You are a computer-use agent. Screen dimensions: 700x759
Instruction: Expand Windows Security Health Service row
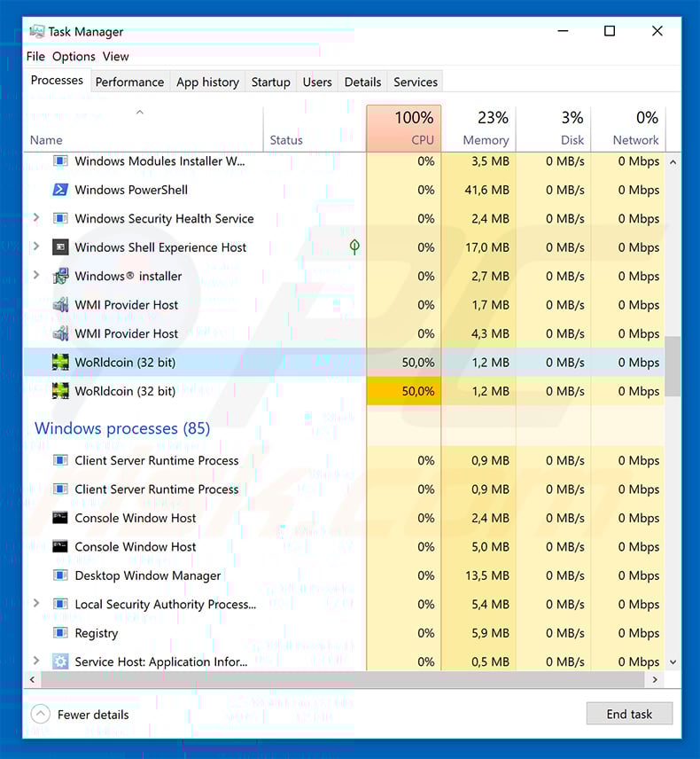click(x=36, y=218)
